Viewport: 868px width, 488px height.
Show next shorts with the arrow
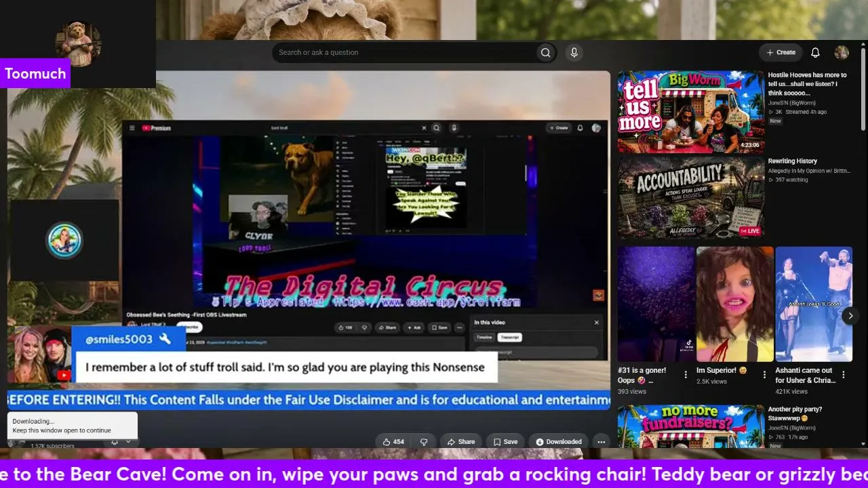coord(850,316)
